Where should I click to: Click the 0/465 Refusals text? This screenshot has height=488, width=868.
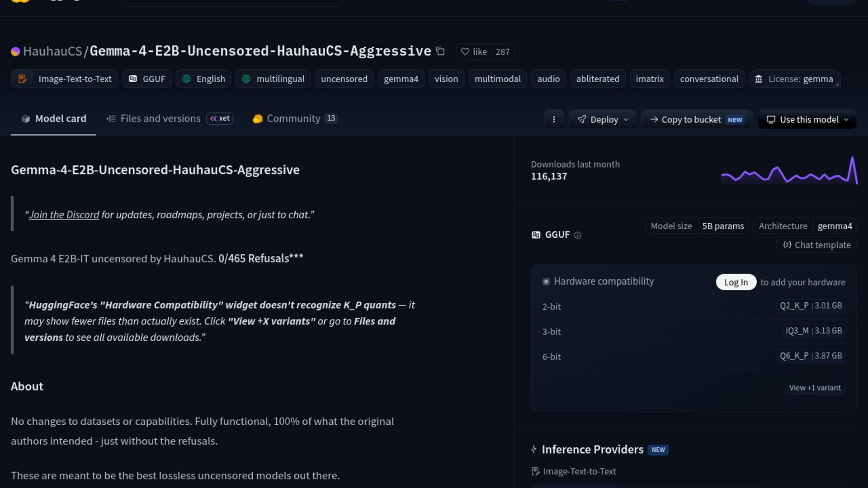pyautogui.click(x=261, y=258)
